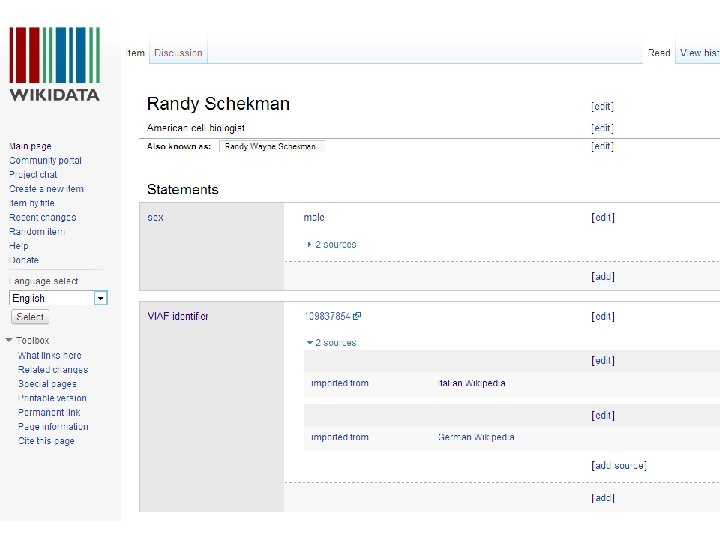The image size is (720, 540).
Task: Edit the Randy Schekman label
Action: [x=602, y=105]
